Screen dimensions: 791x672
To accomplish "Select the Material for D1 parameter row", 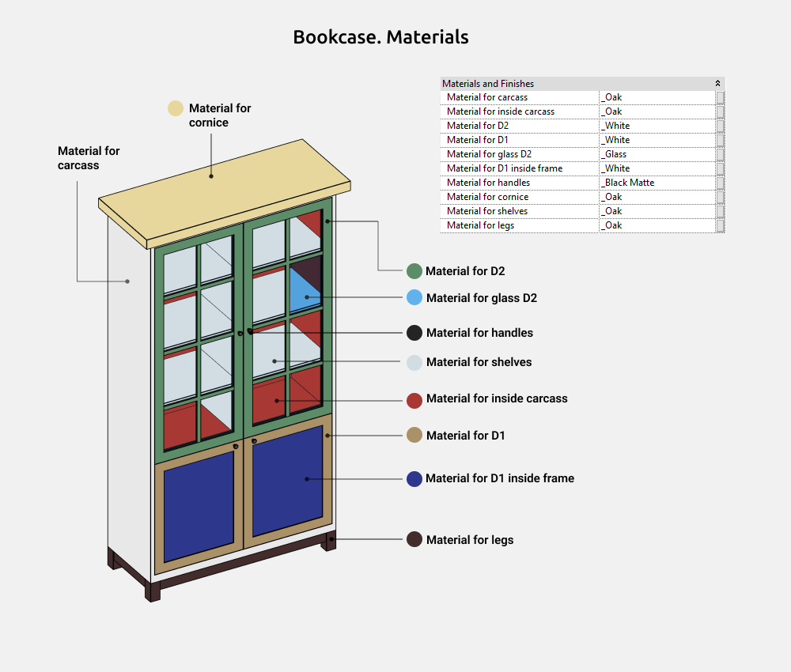I will 583,140.
